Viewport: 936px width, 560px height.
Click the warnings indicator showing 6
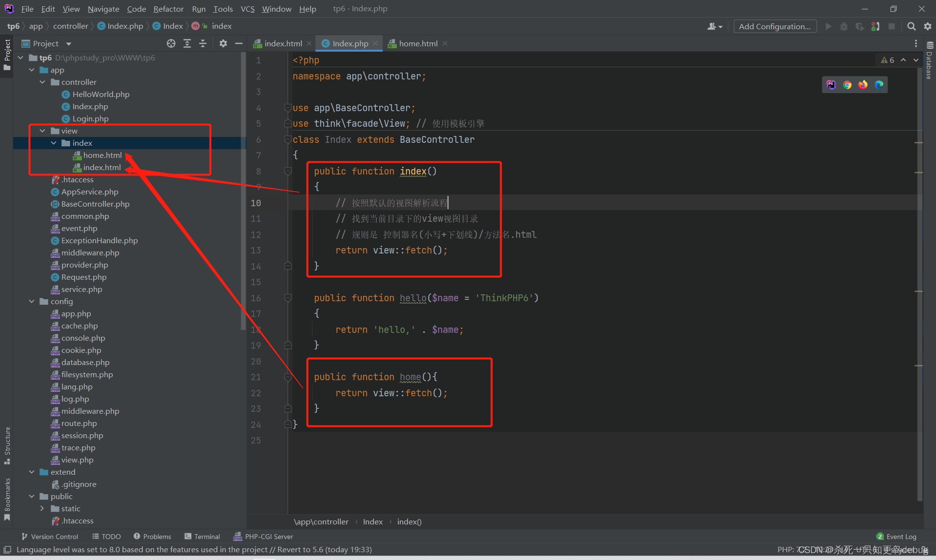pos(887,60)
